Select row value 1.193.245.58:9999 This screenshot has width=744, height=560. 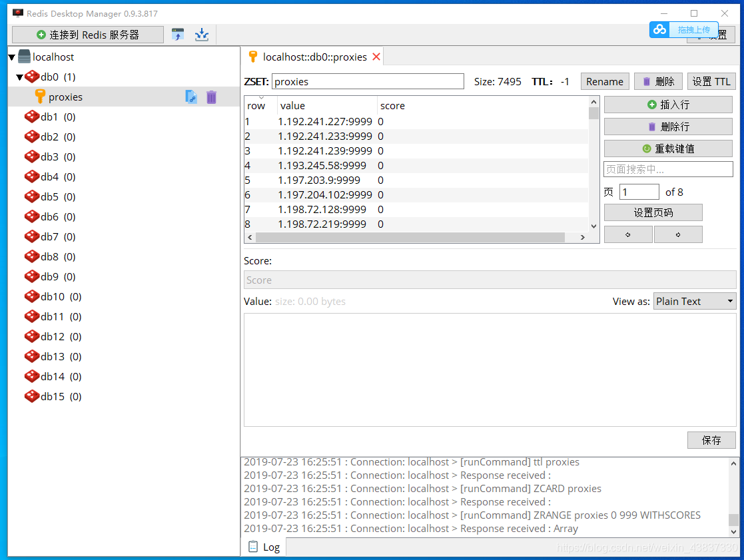pos(322,166)
